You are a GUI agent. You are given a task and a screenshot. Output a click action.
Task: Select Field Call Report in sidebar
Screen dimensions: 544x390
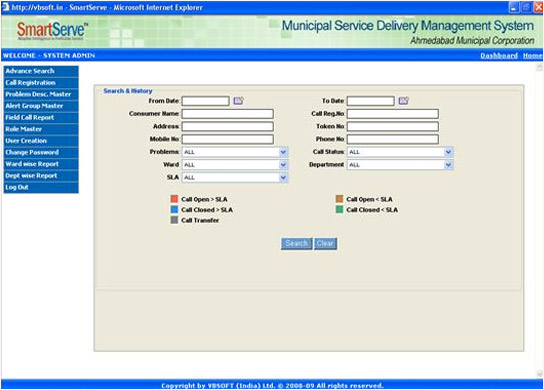click(x=41, y=118)
